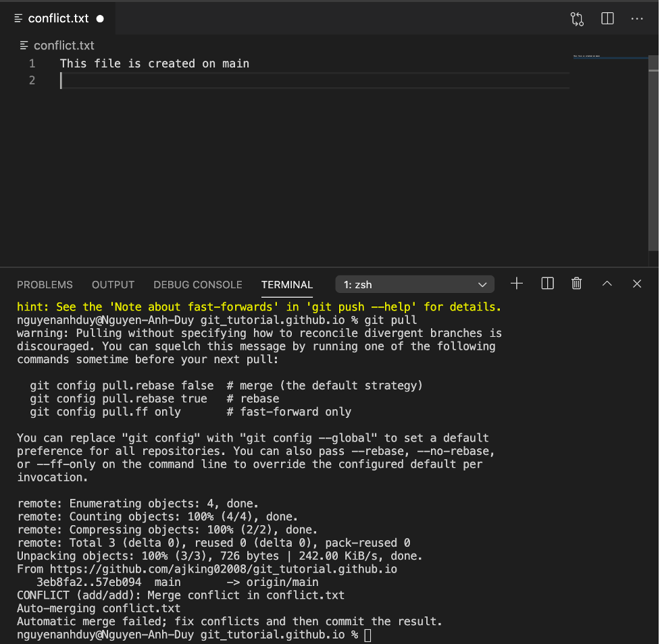Image resolution: width=660 pixels, height=644 pixels.
Task: Click the 'CONFLICT (add/add)' message line
Action: click(180, 595)
